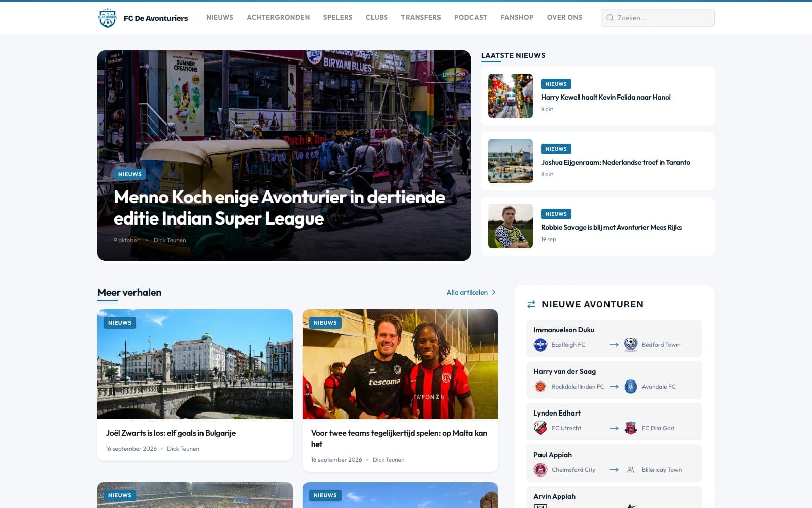Open Joshua Eijgenraam Taranto article
Image resolution: width=812 pixels, height=508 pixels.
click(615, 162)
